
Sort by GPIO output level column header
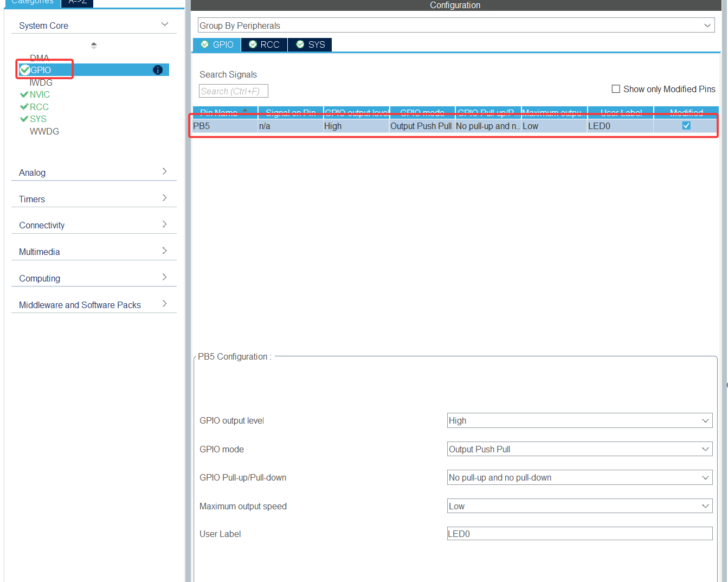tap(357, 112)
